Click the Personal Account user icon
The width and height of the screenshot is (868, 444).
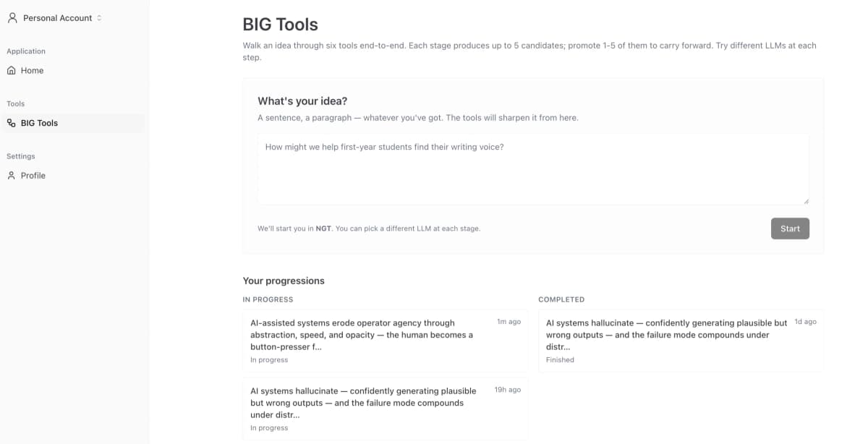[12, 17]
